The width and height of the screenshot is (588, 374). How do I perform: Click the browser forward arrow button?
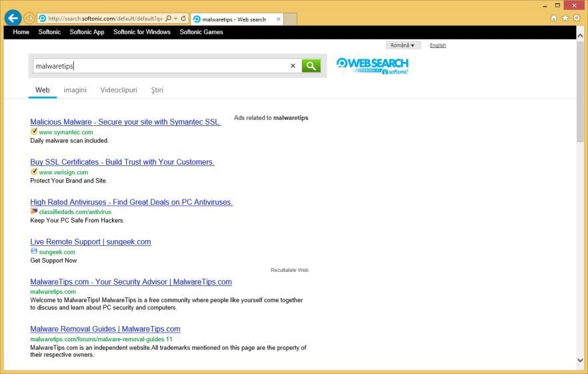click(x=29, y=18)
